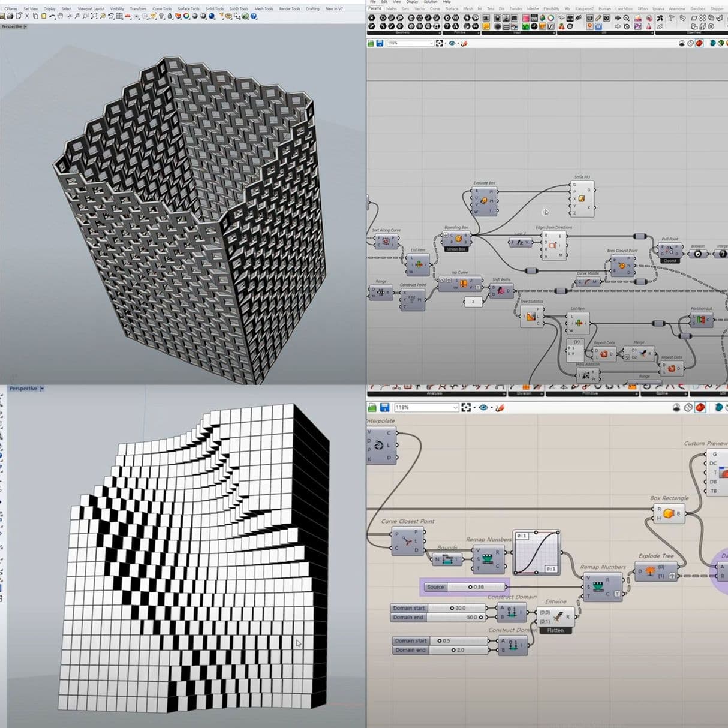This screenshot has width=728, height=728.
Task: Toggle shaded preview mode on bottom canvas toolbar
Action: [700, 407]
